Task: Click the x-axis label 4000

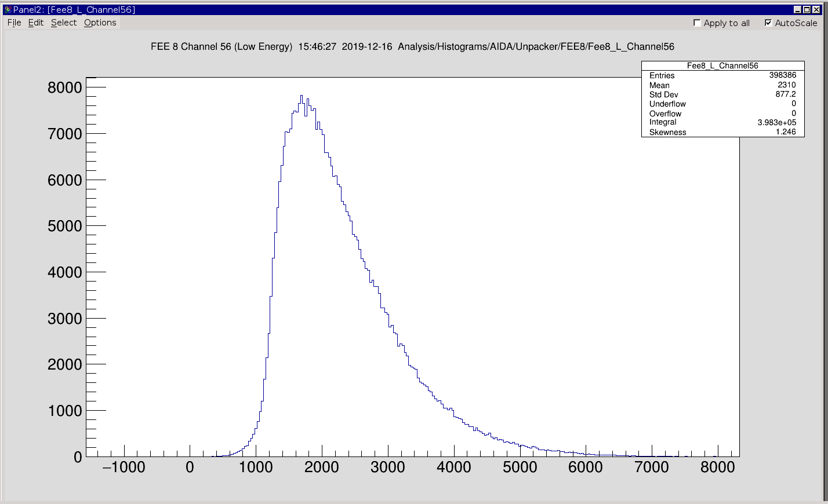Action: coord(454,467)
